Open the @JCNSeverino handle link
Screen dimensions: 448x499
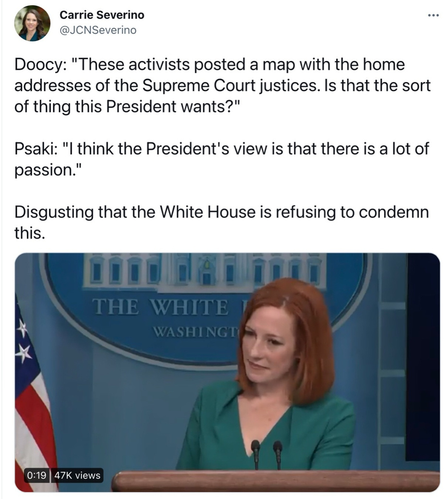click(x=98, y=30)
